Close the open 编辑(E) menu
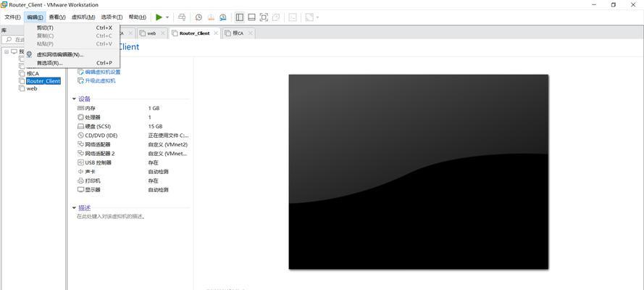This screenshot has width=644, height=290. click(35, 17)
